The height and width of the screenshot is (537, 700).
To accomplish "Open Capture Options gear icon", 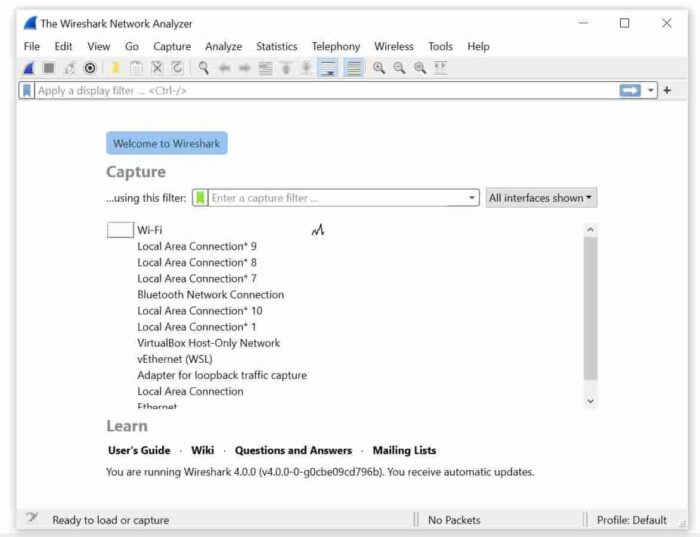I will pyautogui.click(x=90, y=68).
